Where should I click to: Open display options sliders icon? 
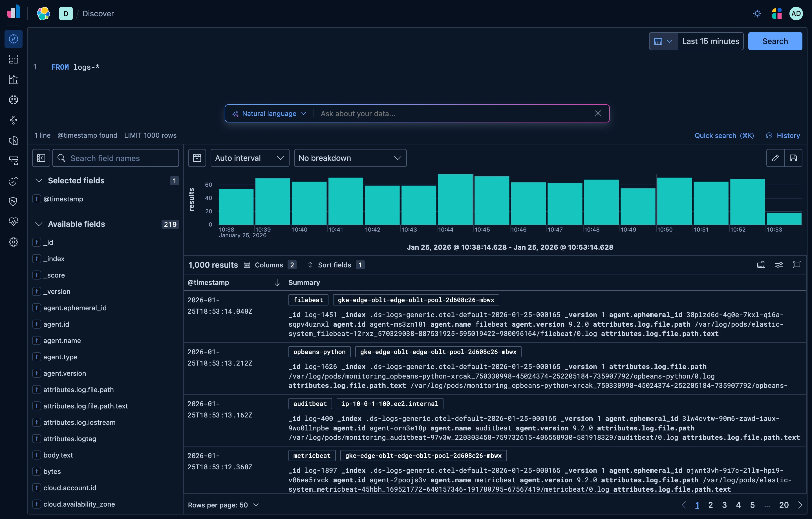[x=779, y=265]
